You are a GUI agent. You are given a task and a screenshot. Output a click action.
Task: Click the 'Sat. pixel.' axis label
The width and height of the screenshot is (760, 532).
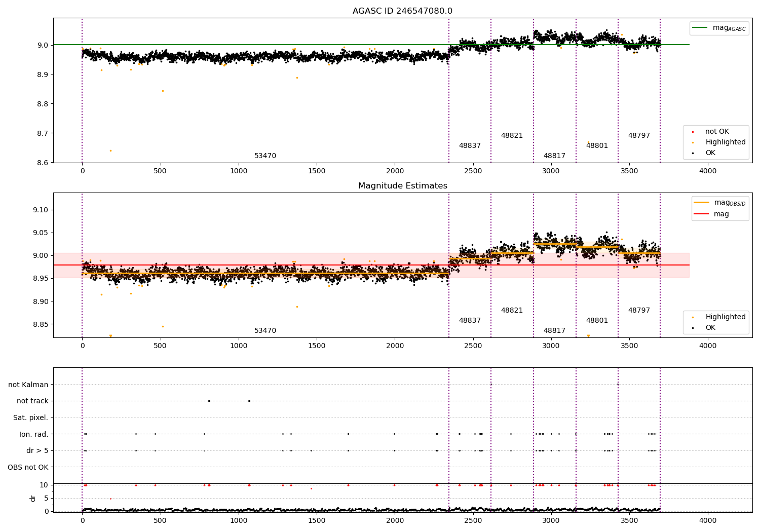(x=31, y=418)
